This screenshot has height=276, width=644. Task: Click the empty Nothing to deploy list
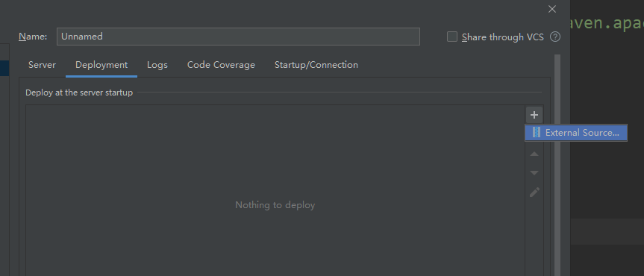(275, 190)
